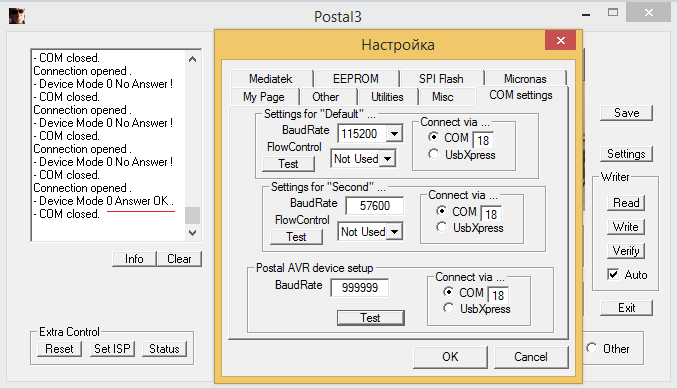Viewport: 678px width, 389px height.
Task: Select UsbXpress radio in Postal AVR setup
Action: pyautogui.click(x=448, y=308)
